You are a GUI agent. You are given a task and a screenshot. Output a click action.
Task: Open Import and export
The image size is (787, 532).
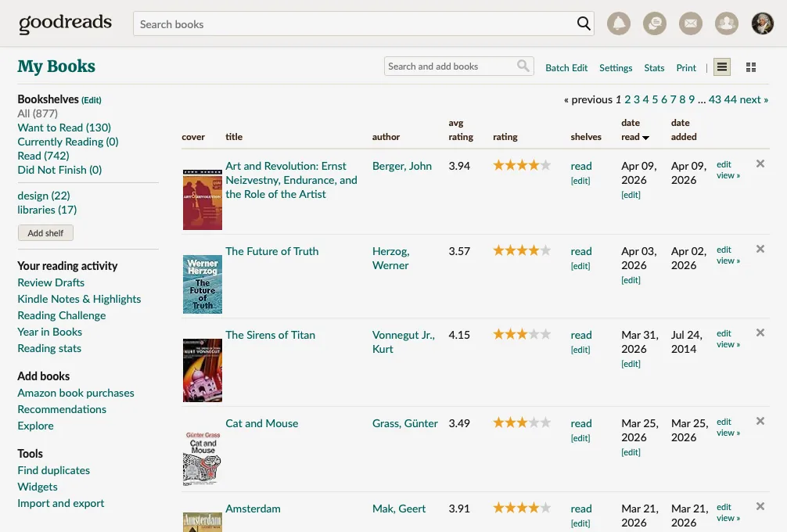tap(61, 503)
